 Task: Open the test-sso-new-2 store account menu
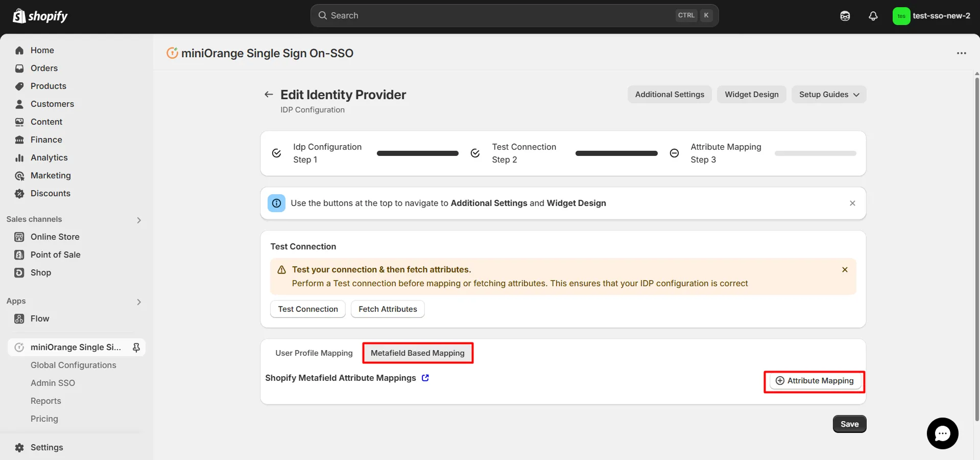click(x=931, y=16)
